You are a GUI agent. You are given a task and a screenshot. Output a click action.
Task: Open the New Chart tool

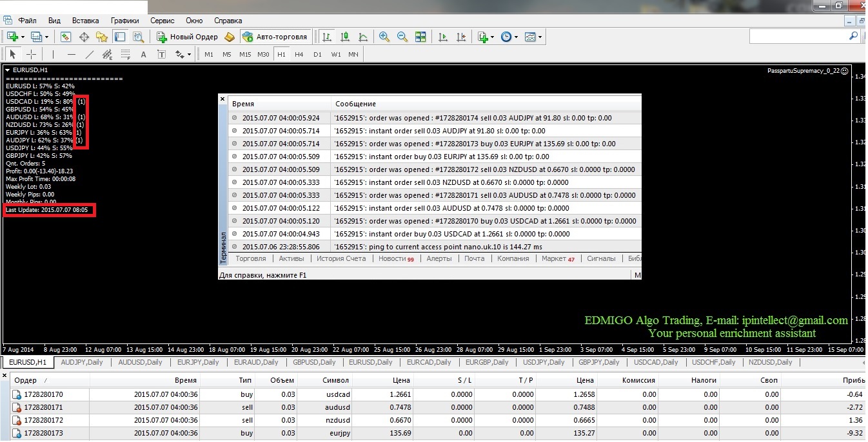click(12, 37)
